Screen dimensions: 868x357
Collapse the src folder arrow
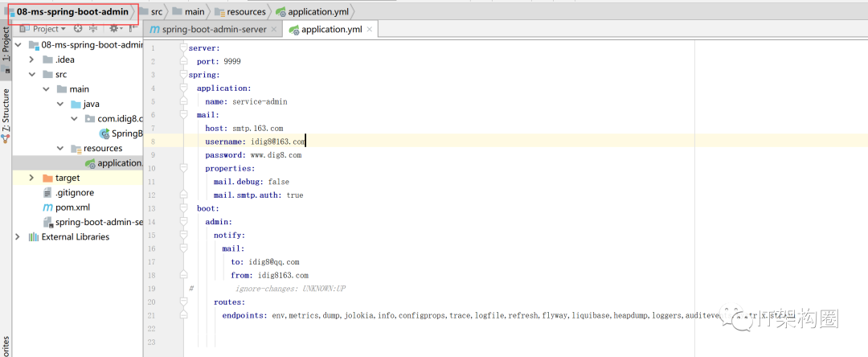[x=32, y=74]
